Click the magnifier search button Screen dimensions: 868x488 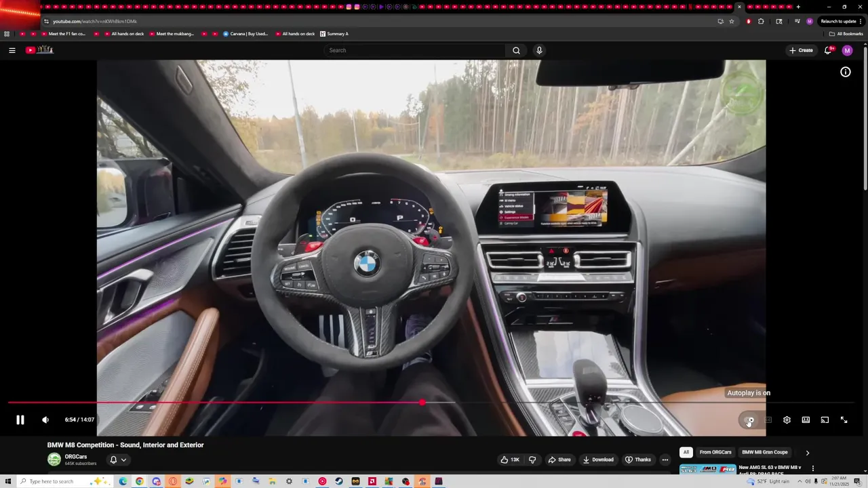516,50
